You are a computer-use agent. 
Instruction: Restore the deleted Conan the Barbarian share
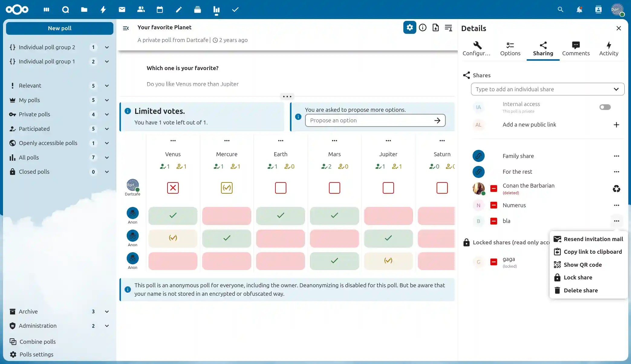616,189
